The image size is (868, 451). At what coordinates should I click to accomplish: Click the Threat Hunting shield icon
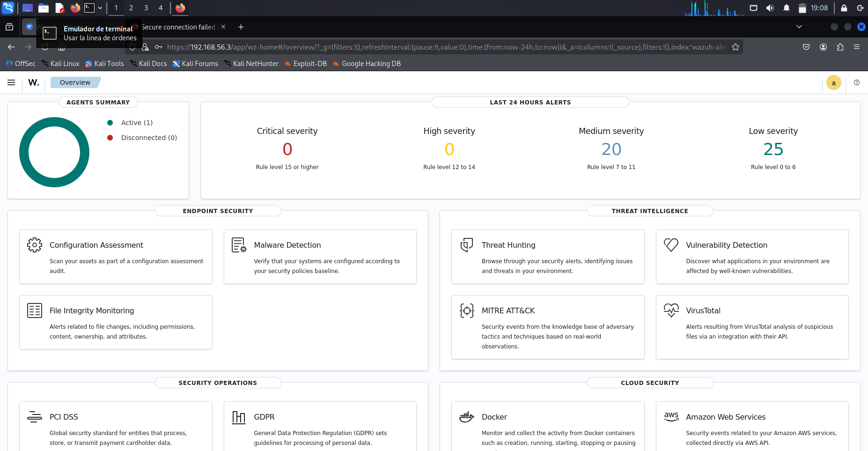click(x=467, y=245)
